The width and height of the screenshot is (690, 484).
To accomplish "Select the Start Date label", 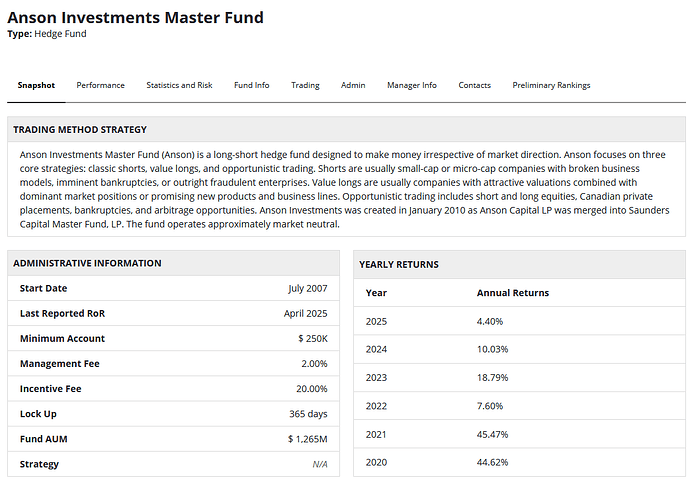I will (x=44, y=288).
